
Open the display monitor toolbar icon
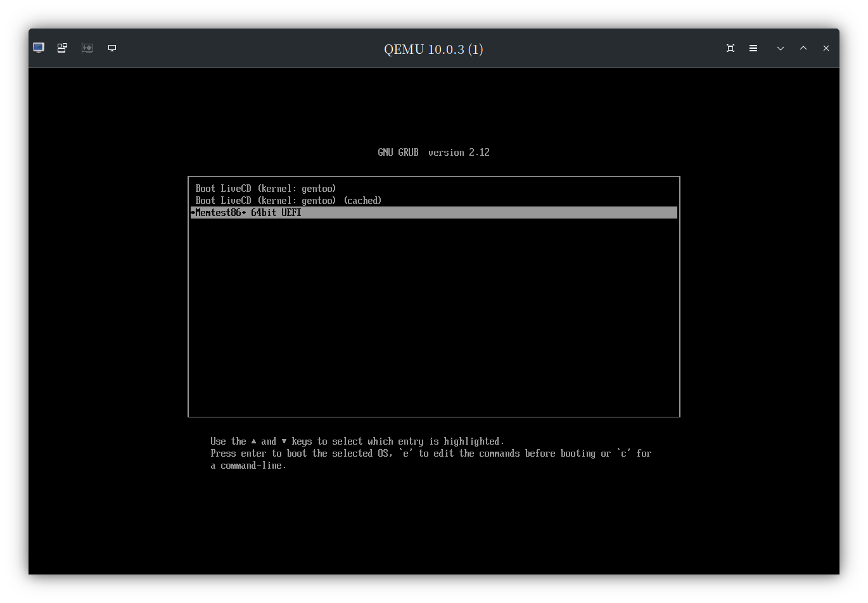coord(112,48)
